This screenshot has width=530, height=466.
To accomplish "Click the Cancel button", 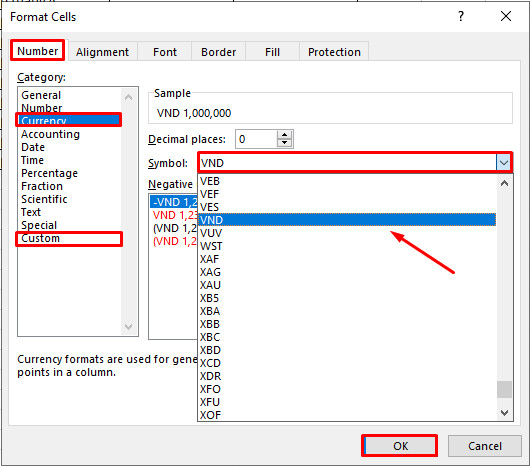I will point(485,446).
